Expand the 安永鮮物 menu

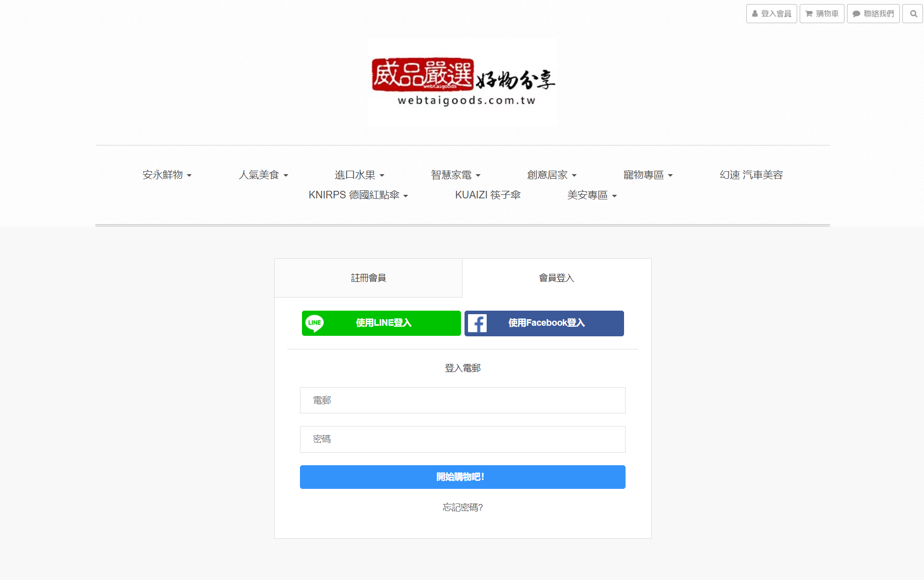167,175
